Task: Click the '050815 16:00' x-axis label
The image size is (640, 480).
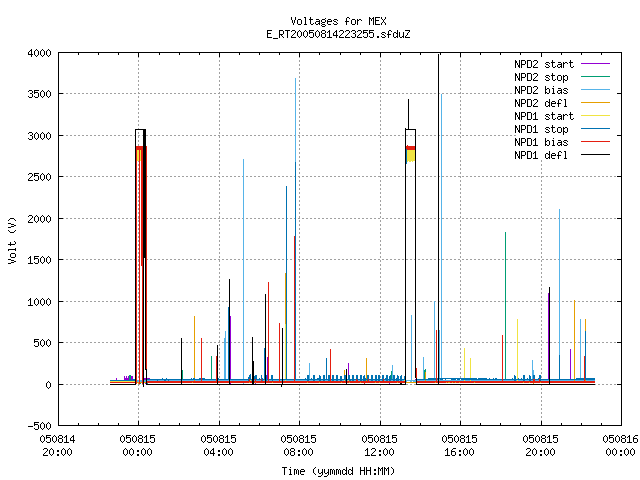Action: pos(459,446)
